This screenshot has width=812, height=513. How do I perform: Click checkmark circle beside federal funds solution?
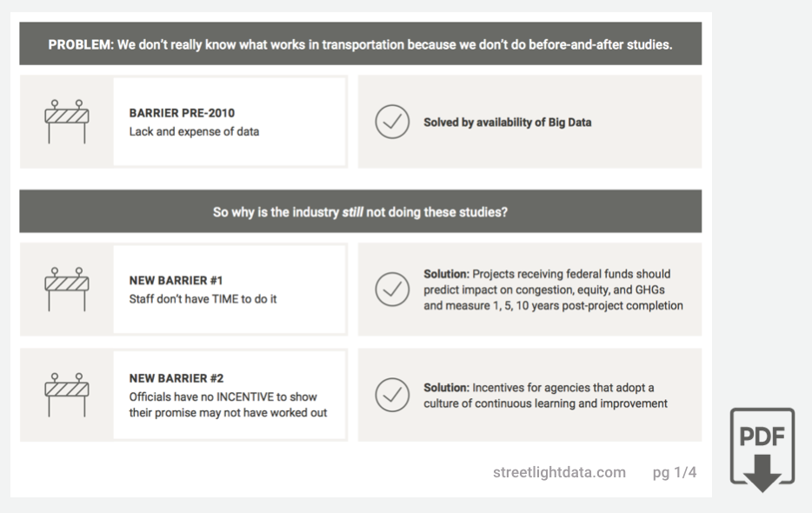coord(392,290)
